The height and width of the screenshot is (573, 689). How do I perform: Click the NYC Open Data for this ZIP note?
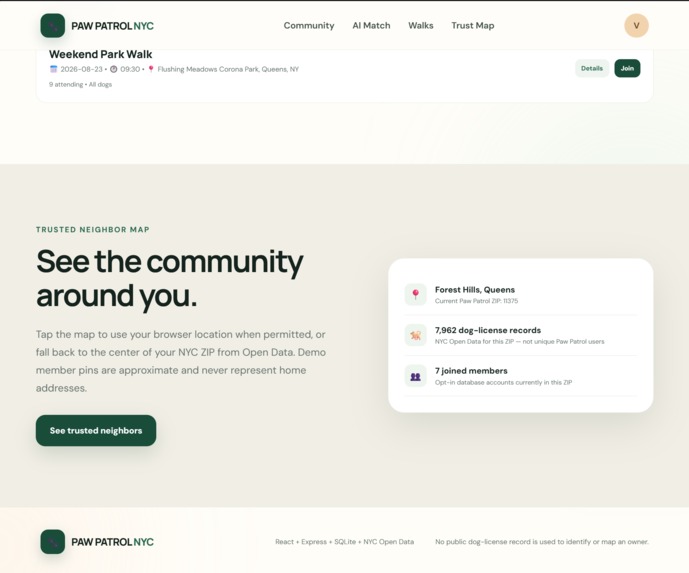pyautogui.click(x=519, y=341)
